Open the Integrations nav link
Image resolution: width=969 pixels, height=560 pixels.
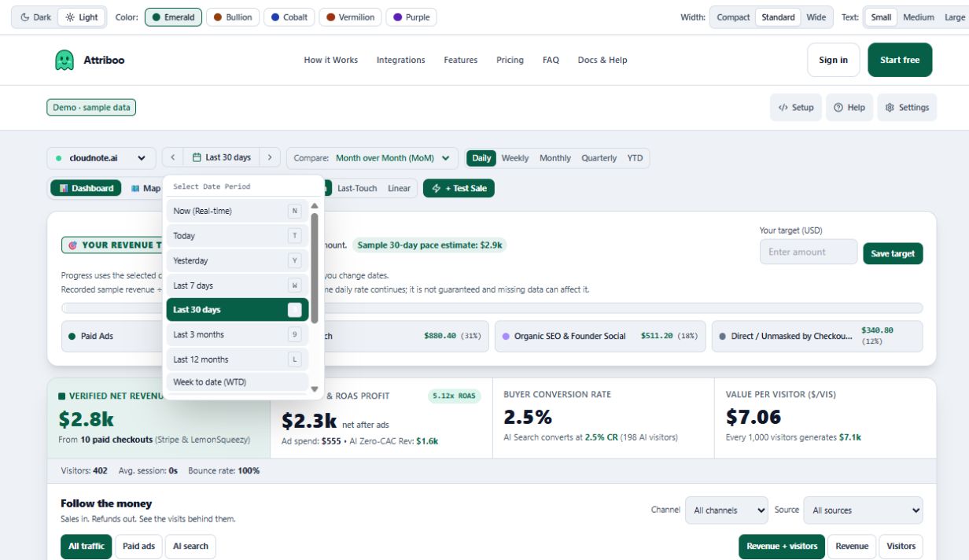pyautogui.click(x=400, y=60)
